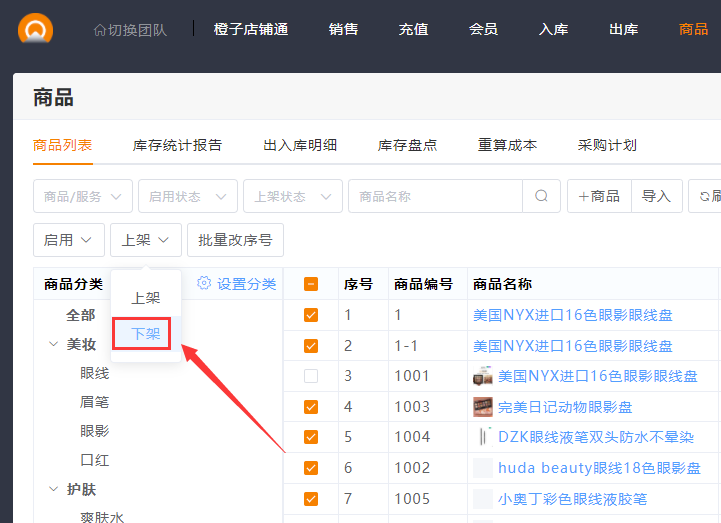
Task: Click the orange app logo icon
Action: tap(36, 28)
